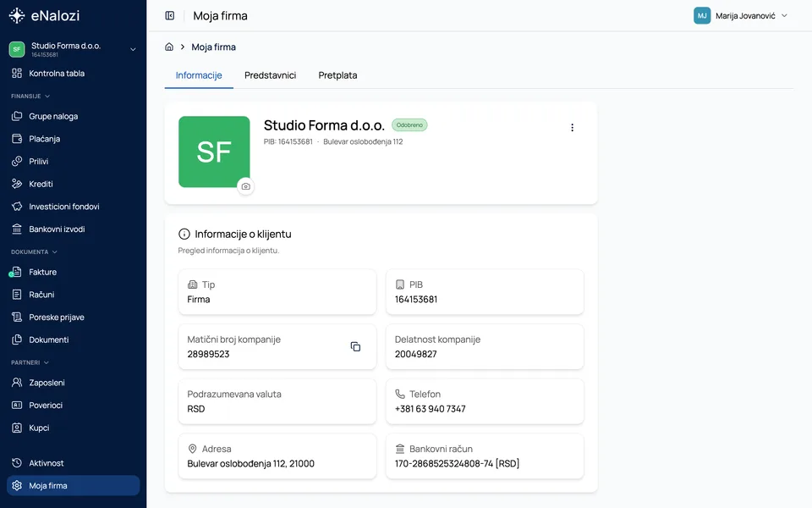The image size is (812, 508).
Task: Click the Odobreno status badge
Action: (409, 125)
